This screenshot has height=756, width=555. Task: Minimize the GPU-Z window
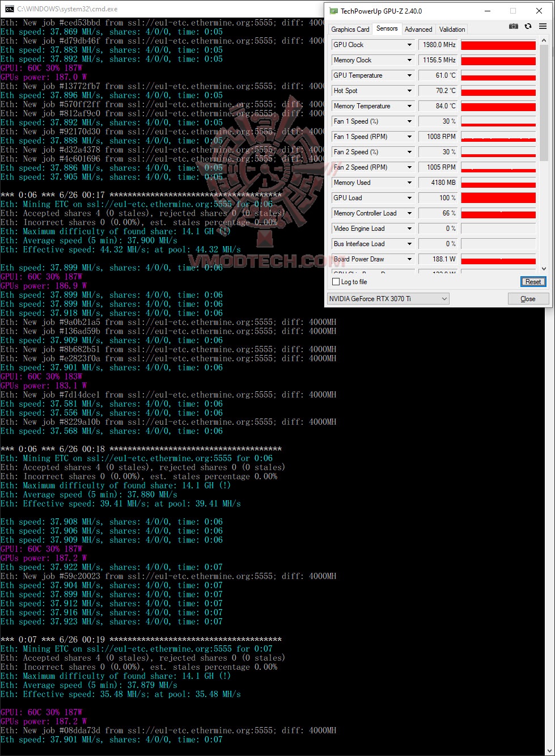click(488, 11)
